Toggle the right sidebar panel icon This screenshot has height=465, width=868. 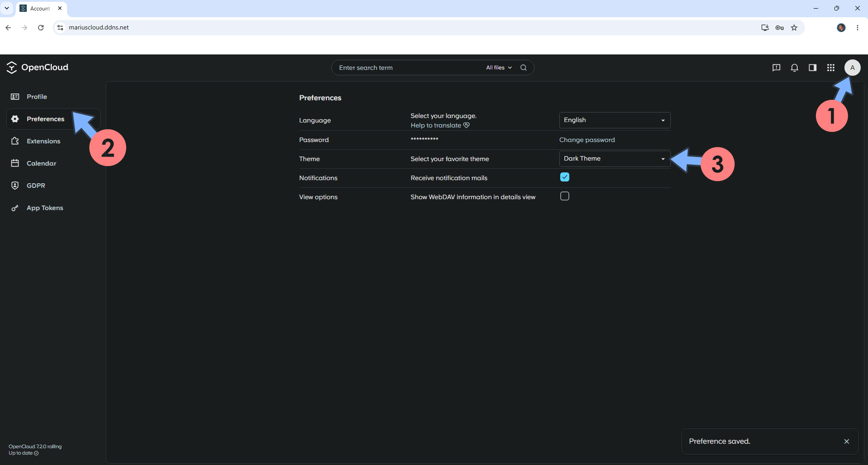[813, 68]
